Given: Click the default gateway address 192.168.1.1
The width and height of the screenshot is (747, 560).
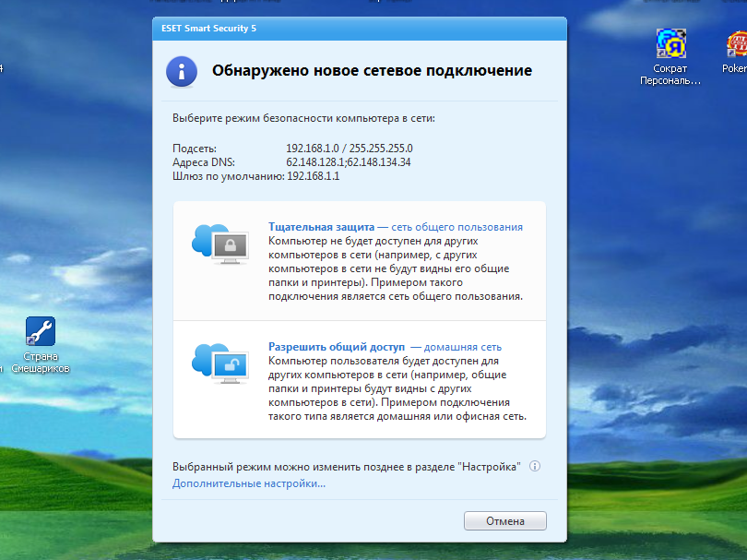Looking at the screenshot, I should 313,176.
